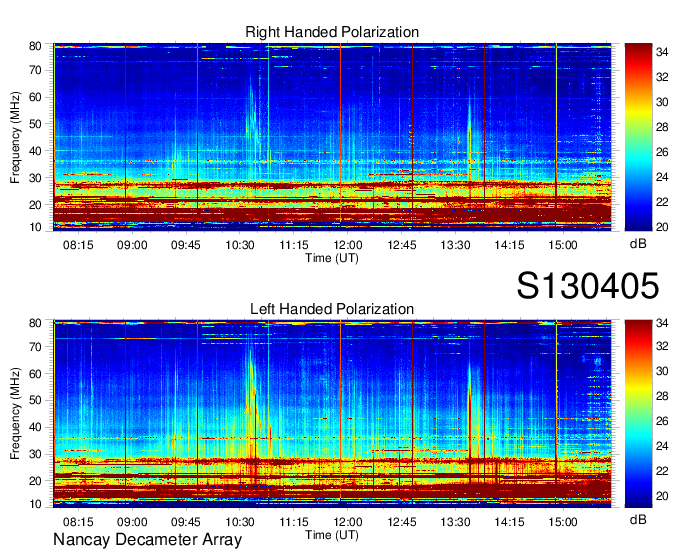Click the 34 value on the Right Handed color bar
Screen dimensions: 680x552
[662, 52]
